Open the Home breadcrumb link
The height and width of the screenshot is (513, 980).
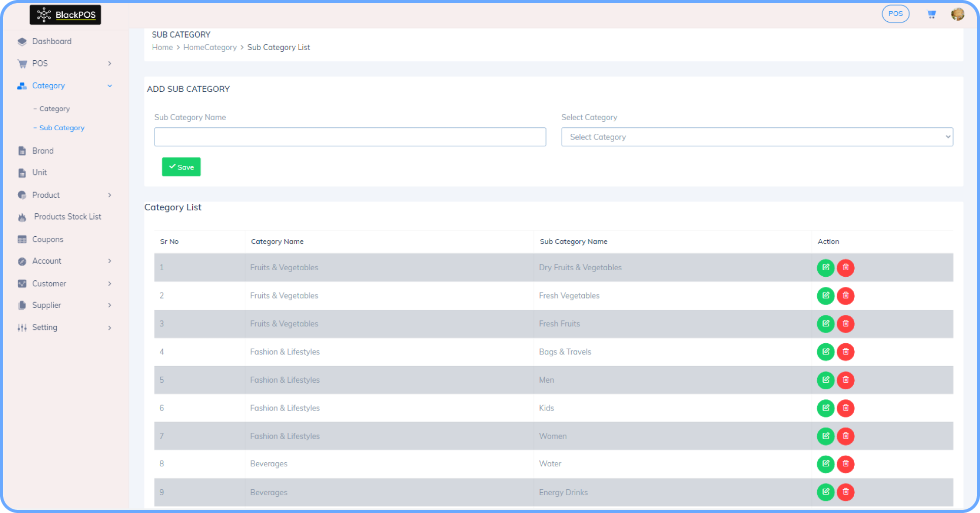pyautogui.click(x=162, y=47)
